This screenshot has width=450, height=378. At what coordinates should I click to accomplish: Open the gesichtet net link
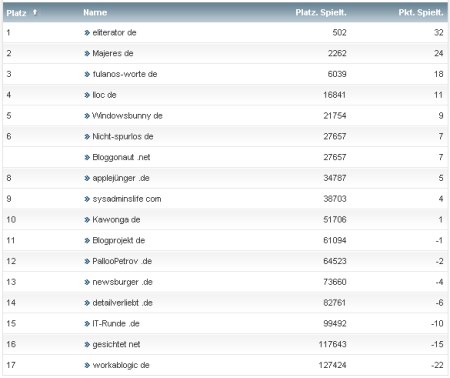116,344
